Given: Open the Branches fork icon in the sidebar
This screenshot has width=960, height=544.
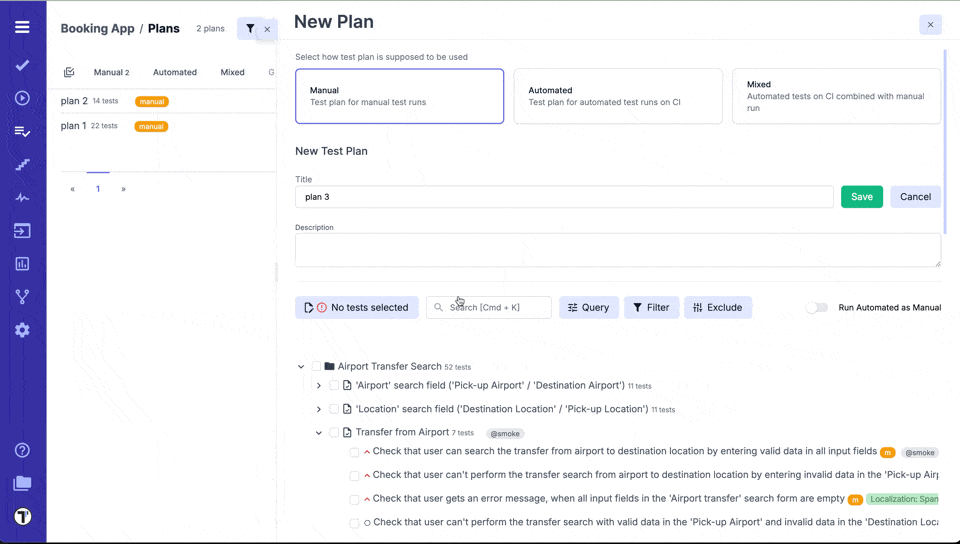Looking at the screenshot, I should pos(22,297).
